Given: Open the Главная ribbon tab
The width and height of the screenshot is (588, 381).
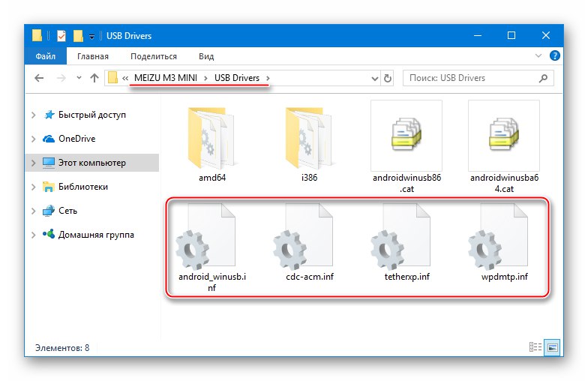Looking at the screenshot, I should tap(93, 56).
